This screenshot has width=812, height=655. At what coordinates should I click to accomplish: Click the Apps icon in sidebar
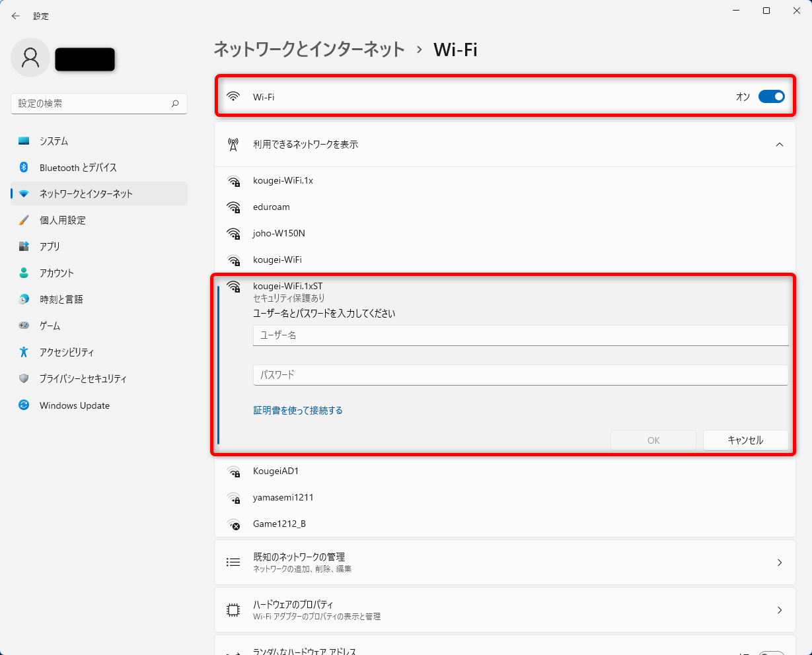pyautogui.click(x=24, y=247)
